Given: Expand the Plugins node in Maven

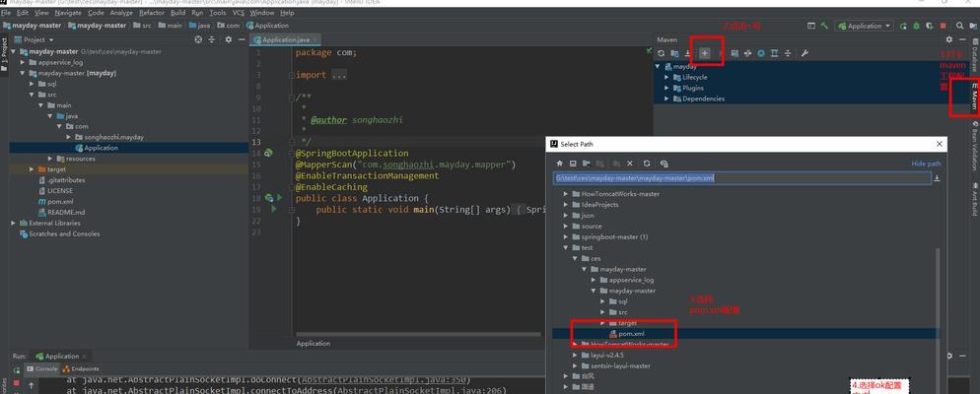Looking at the screenshot, I should 667,88.
